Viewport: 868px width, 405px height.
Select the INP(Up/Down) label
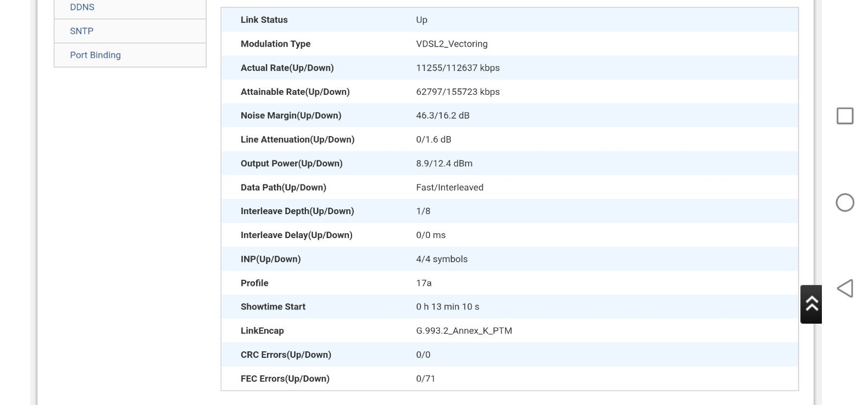point(271,259)
